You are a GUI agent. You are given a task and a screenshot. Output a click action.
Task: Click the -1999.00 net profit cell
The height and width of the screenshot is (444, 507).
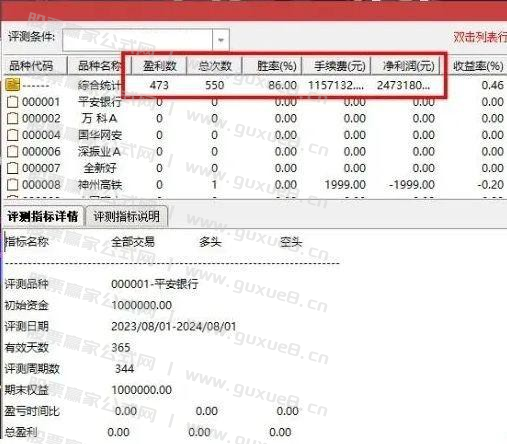pyautogui.click(x=412, y=184)
